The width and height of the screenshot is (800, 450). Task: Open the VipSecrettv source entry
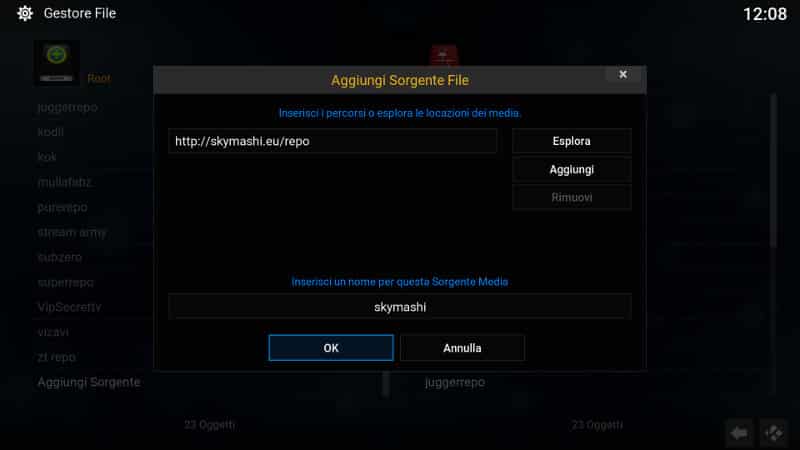point(69,307)
